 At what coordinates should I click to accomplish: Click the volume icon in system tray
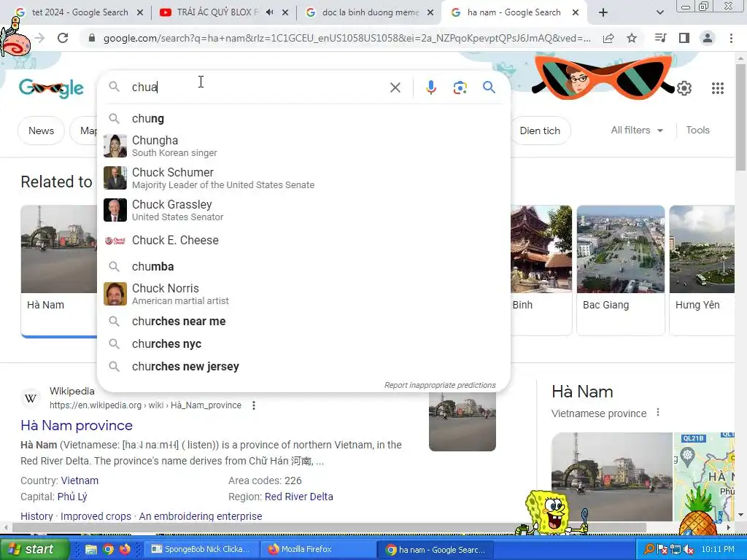[689, 549]
